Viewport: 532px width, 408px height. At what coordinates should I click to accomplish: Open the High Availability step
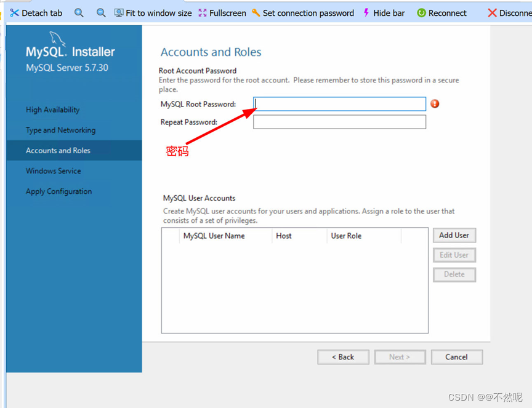pos(74,110)
